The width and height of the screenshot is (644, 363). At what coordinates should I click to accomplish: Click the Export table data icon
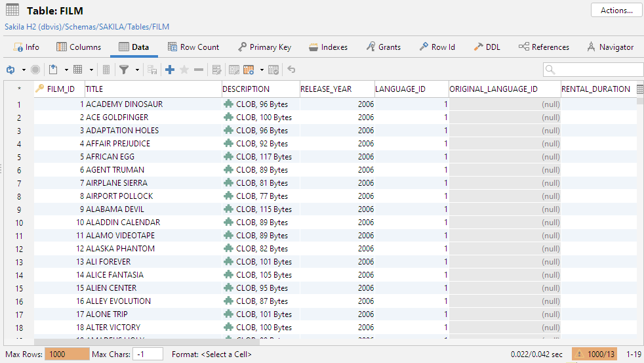[54, 70]
